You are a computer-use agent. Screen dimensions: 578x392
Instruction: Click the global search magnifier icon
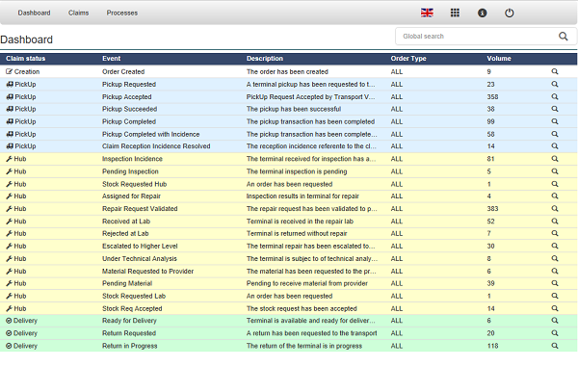[x=565, y=37]
